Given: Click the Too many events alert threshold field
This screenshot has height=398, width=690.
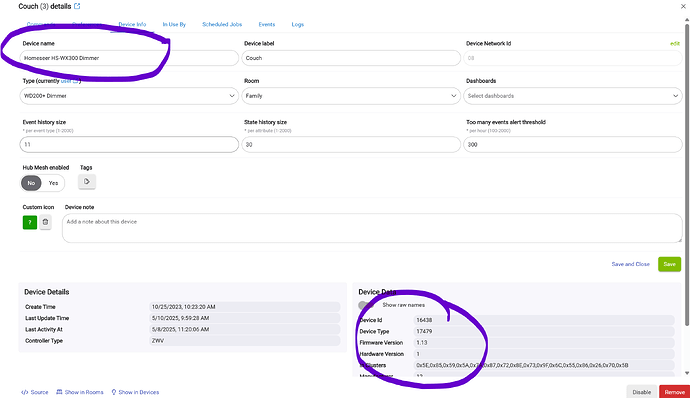Looking at the screenshot, I should tap(573, 144).
